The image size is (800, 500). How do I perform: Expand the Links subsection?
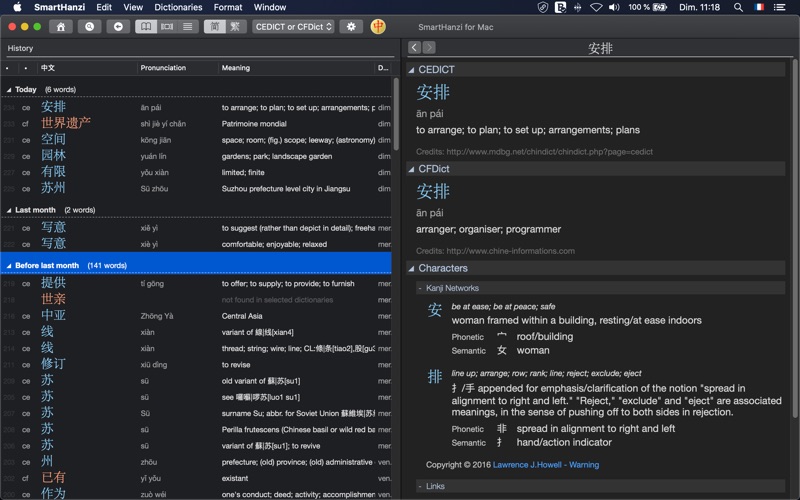tap(420, 487)
